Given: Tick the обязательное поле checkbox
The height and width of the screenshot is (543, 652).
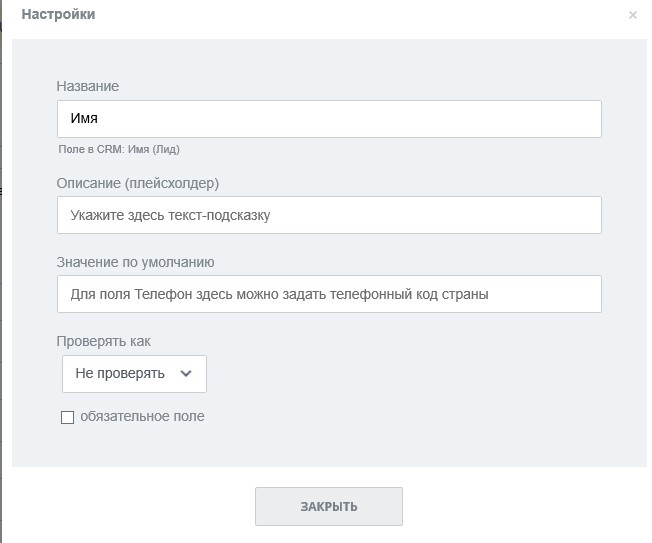Looking at the screenshot, I should tap(67, 417).
